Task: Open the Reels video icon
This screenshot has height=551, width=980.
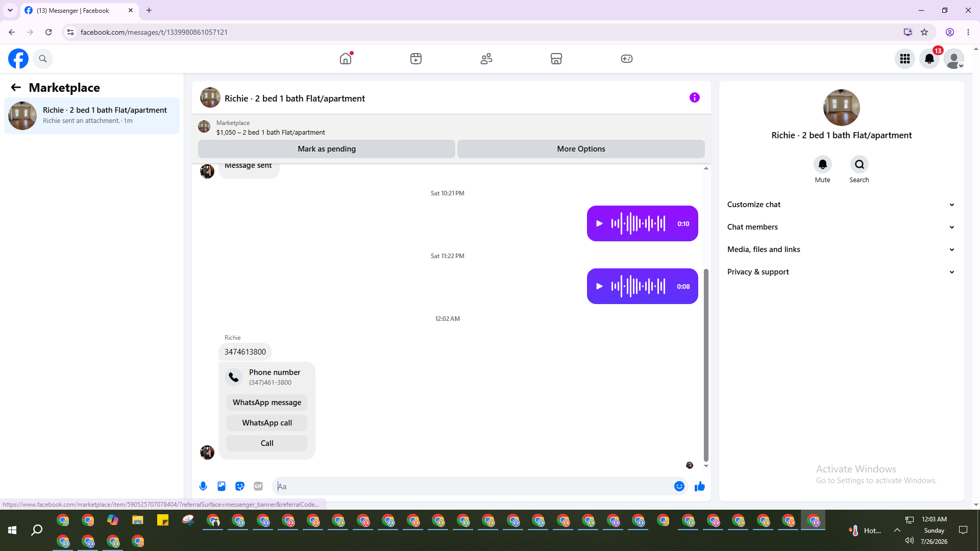Action: tap(416, 59)
